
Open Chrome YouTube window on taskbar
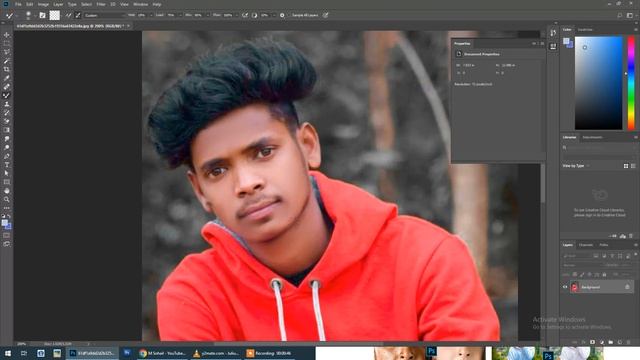(162, 353)
